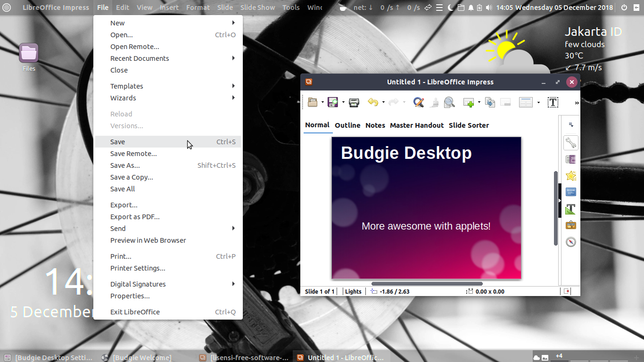644x362 pixels.
Task: Click the notifications bell icon in panel
Action: [x=471, y=8]
